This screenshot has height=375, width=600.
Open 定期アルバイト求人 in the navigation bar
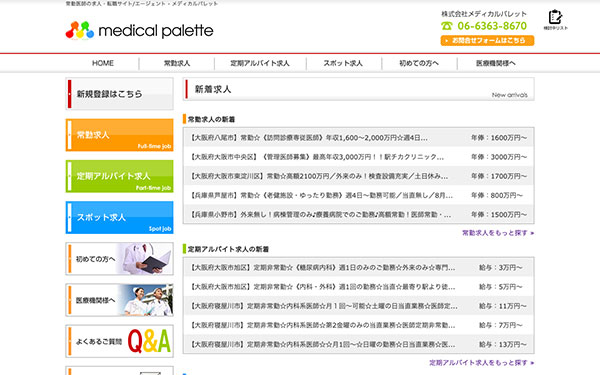pyautogui.click(x=260, y=63)
